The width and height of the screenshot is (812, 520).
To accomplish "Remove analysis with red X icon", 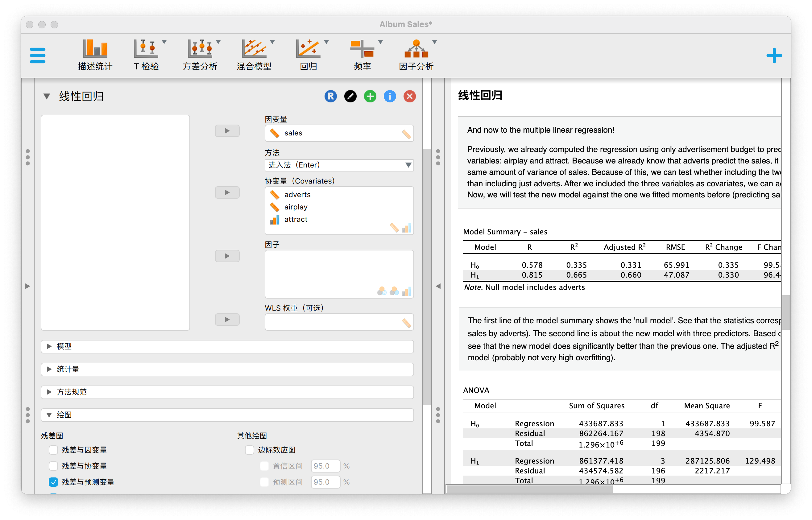I will click(409, 97).
